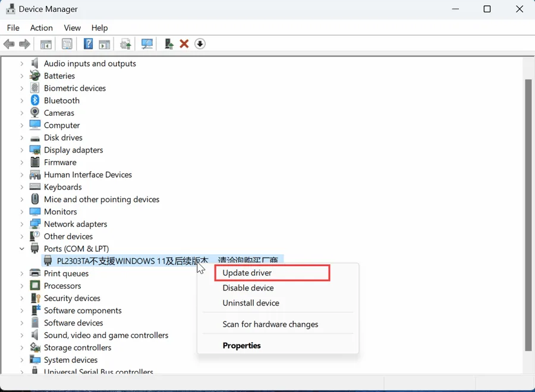Click the Mice and other pointing devices icon
Screen dimensions: 535x392
35,199
